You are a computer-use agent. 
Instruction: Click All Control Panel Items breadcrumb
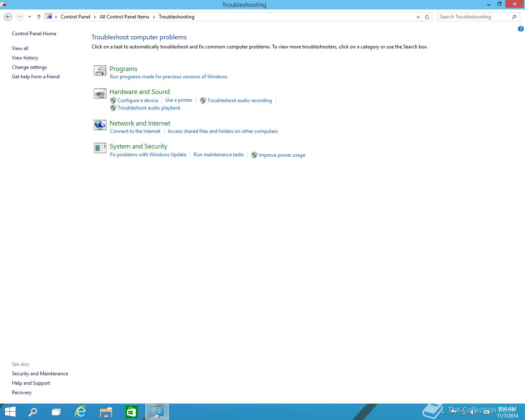[124, 17]
